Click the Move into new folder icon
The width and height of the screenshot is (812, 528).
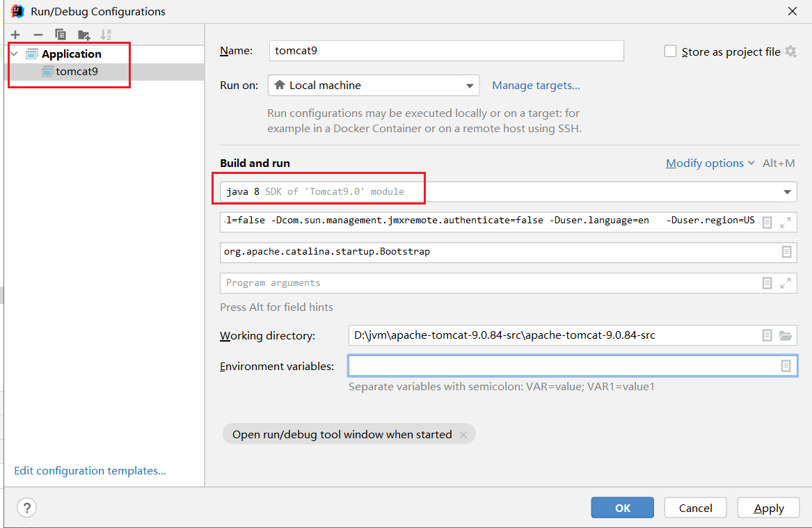(x=83, y=35)
